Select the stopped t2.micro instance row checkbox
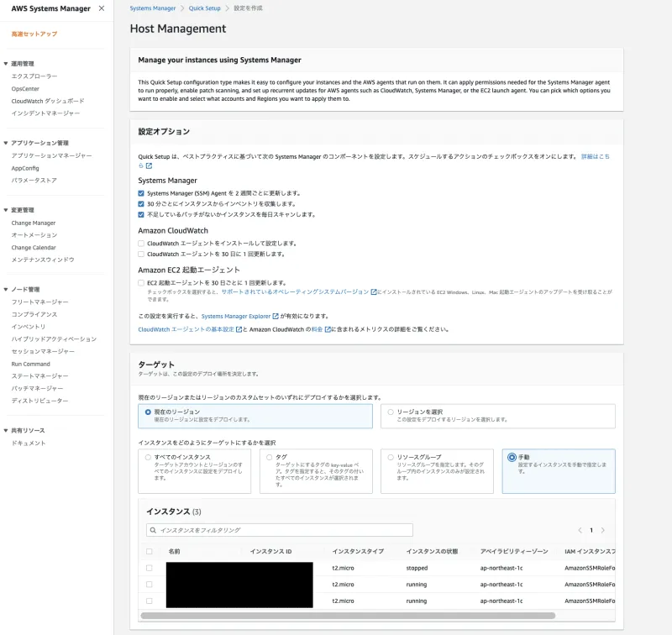The width and height of the screenshot is (672, 635). pos(150,568)
